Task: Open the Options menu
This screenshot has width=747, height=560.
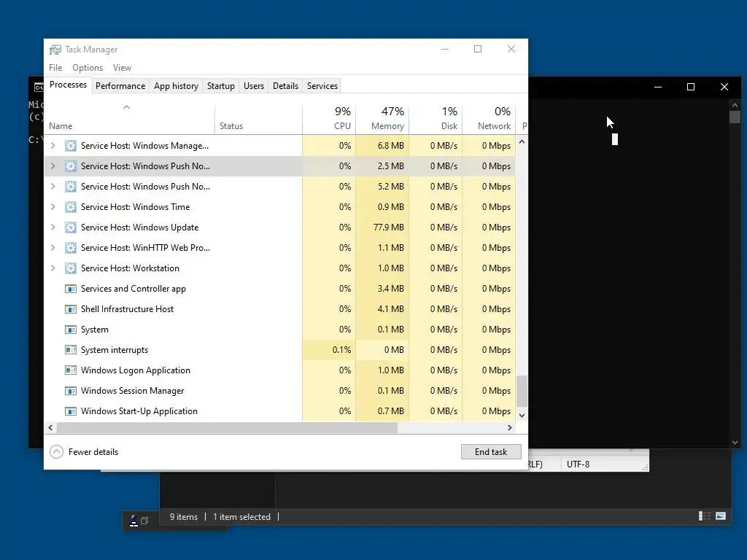Action: click(x=88, y=68)
